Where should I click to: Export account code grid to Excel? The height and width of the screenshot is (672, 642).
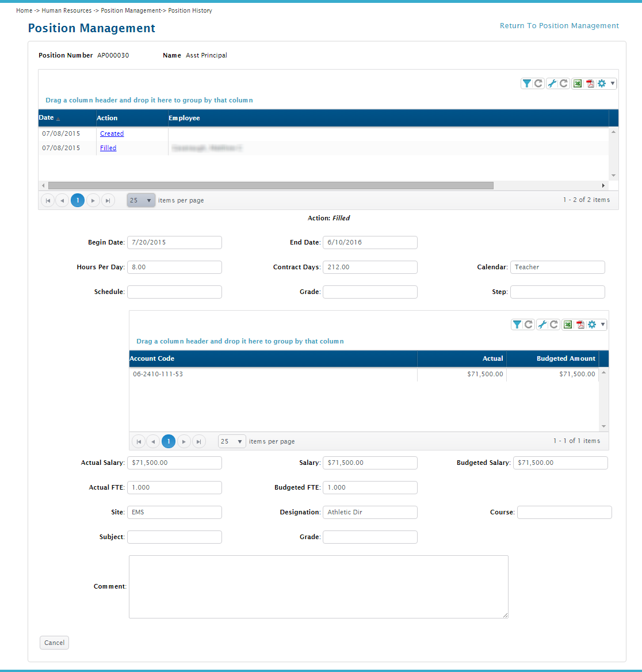[567, 325]
